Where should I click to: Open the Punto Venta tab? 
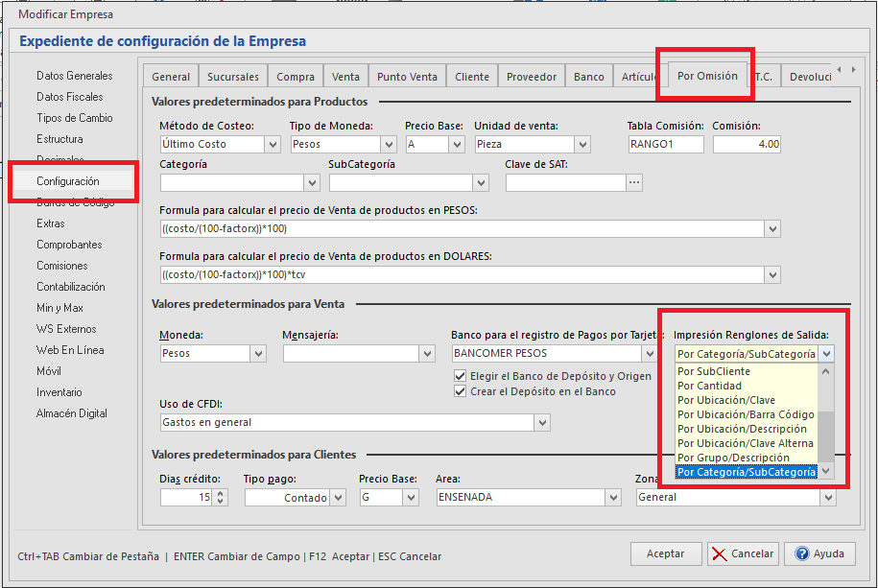point(407,77)
